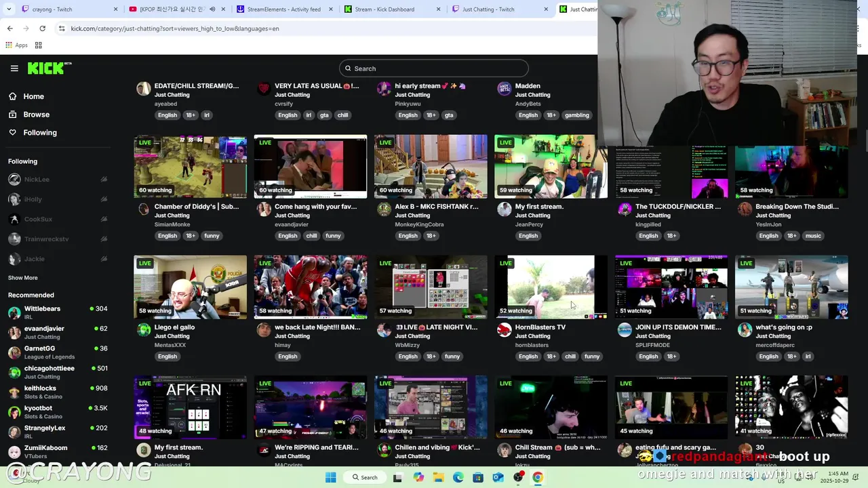Click the Windows taskbar Search box
The image size is (868, 488).
tap(365, 477)
